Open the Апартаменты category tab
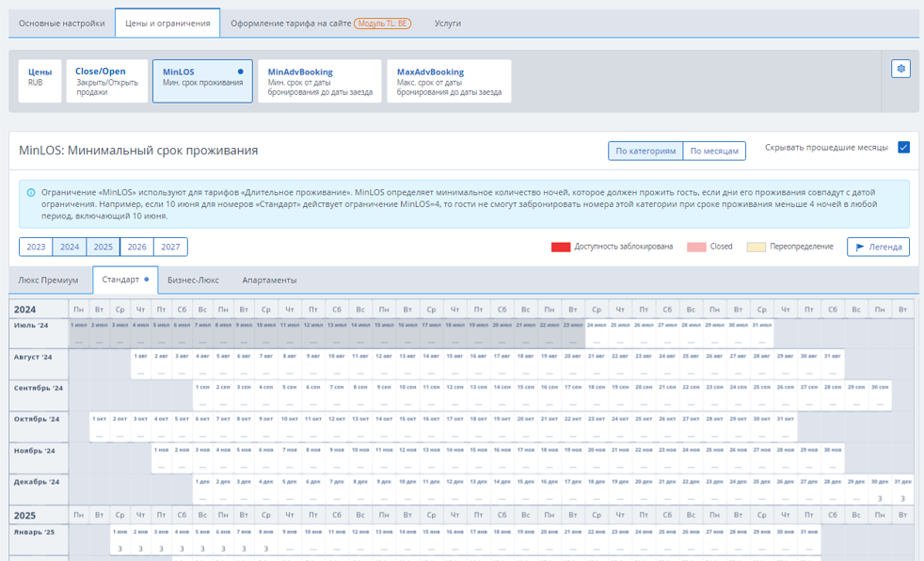 pos(269,280)
